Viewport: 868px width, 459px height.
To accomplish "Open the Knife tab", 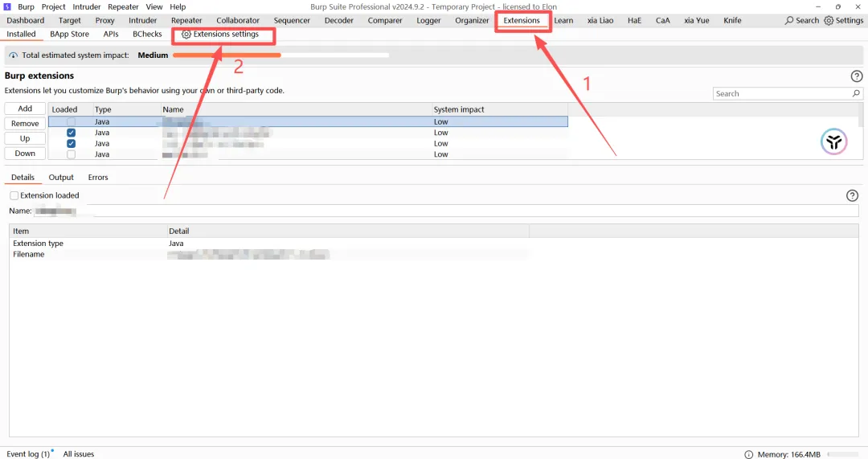I will [x=732, y=20].
